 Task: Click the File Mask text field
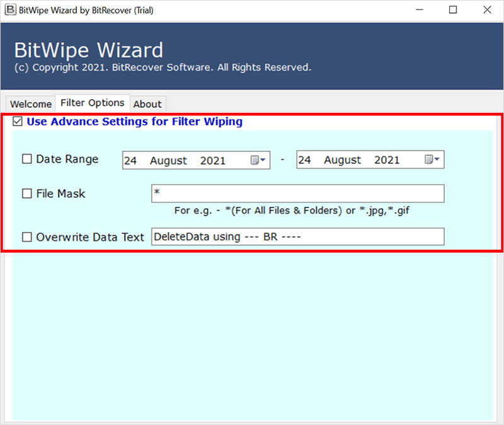[x=297, y=194]
